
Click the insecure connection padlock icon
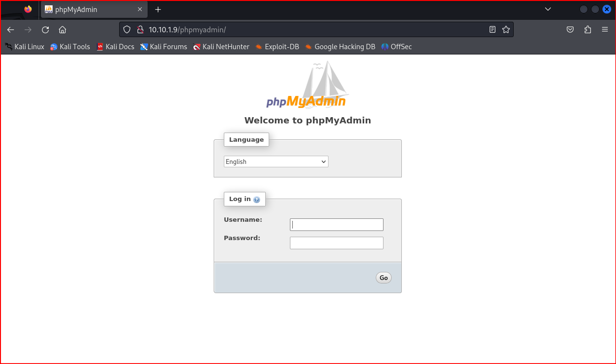140,30
